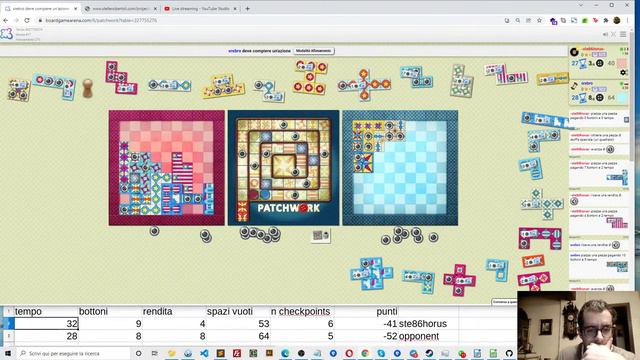Click the 'bottoni' column header cell
The height and width of the screenshot is (360, 640).
110,311
